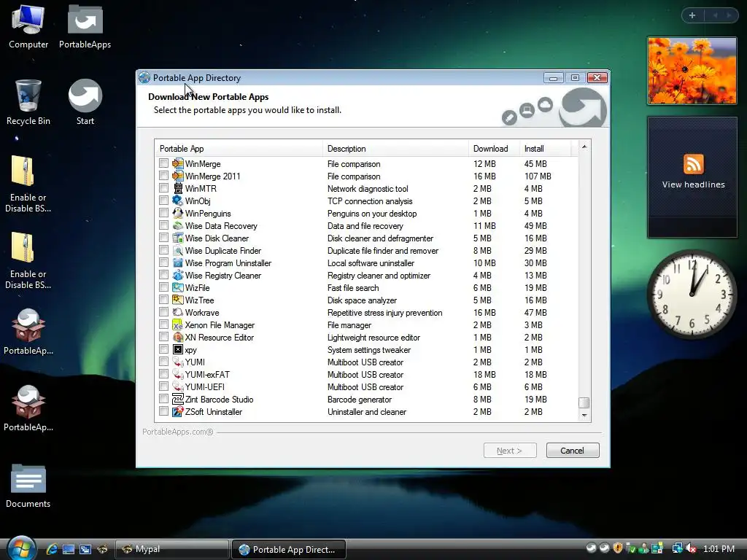Image resolution: width=747 pixels, height=560 pixels.
Task: Click the YUMI-exFAT app icon
Action: 178,374
